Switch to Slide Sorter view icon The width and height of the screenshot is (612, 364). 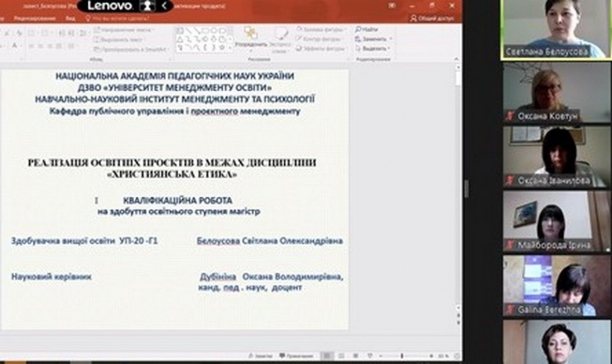click(x=341, y=356)
